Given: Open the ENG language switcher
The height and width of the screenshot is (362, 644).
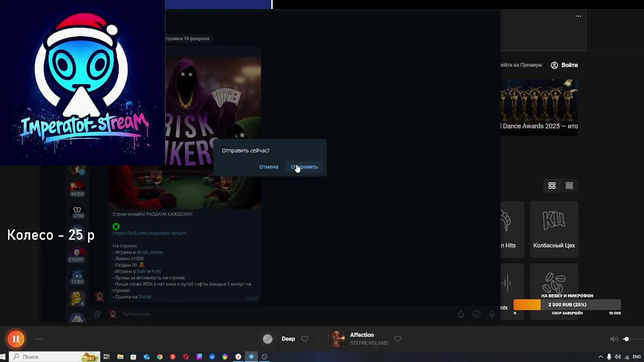Looking at the screenshot, I should pos(636,356).
